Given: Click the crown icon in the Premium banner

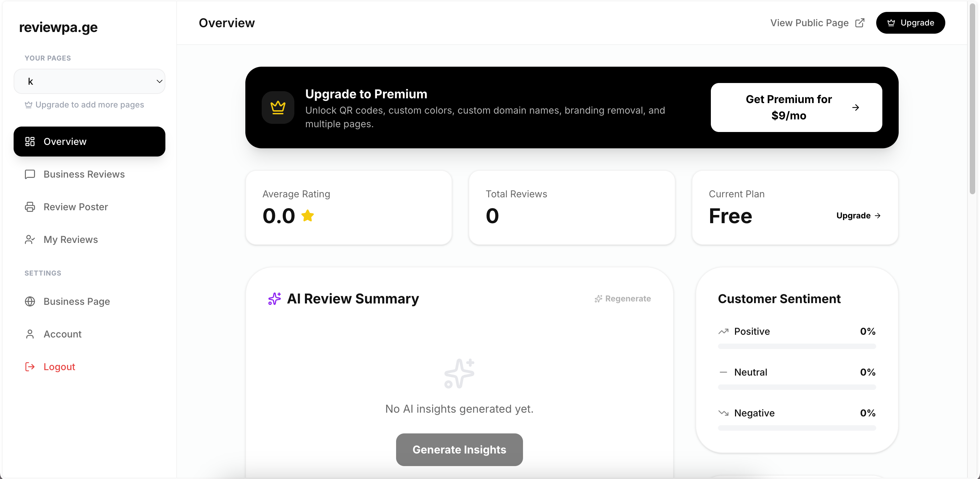Looking at the screenshot, I should tap(278, 107).
